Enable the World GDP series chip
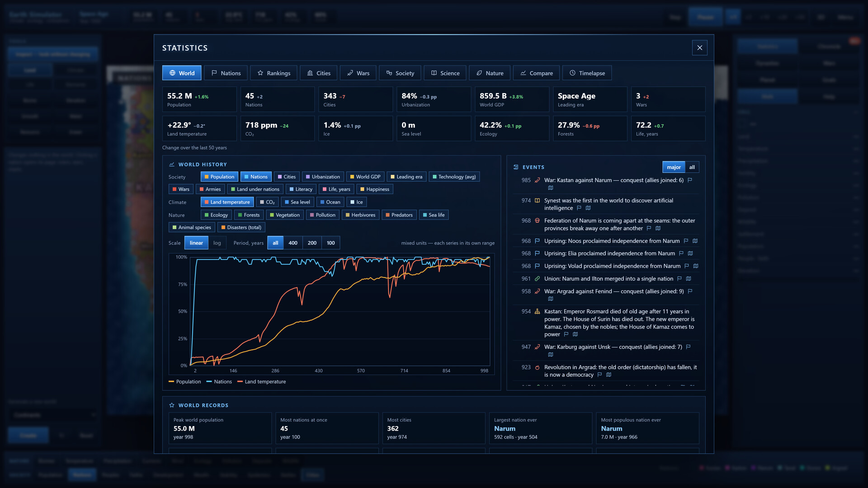Screen dimensions: 868x488 [x=365, y=177]
